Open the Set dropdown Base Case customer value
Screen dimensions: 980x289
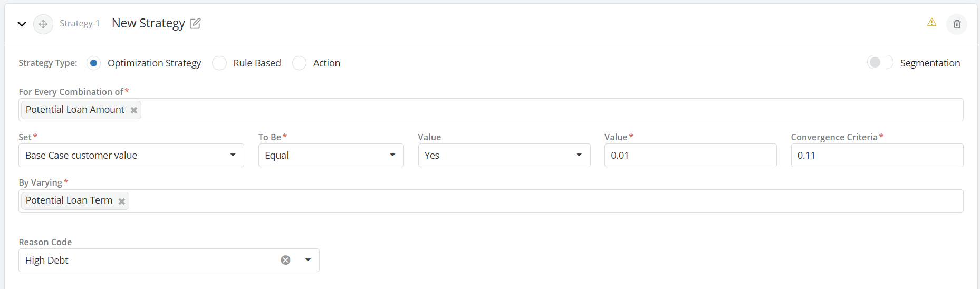[131, 156]
